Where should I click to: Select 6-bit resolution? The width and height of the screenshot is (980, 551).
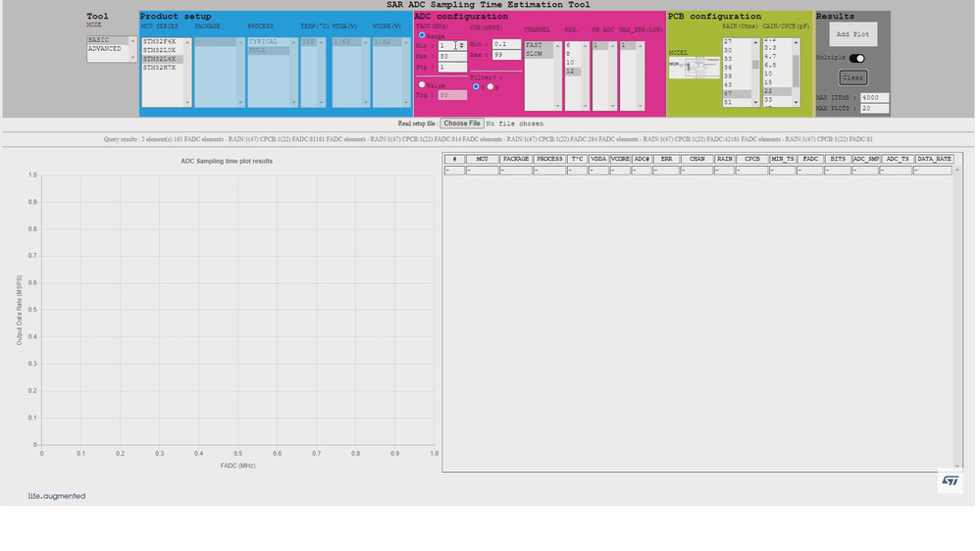click(573, 46)
